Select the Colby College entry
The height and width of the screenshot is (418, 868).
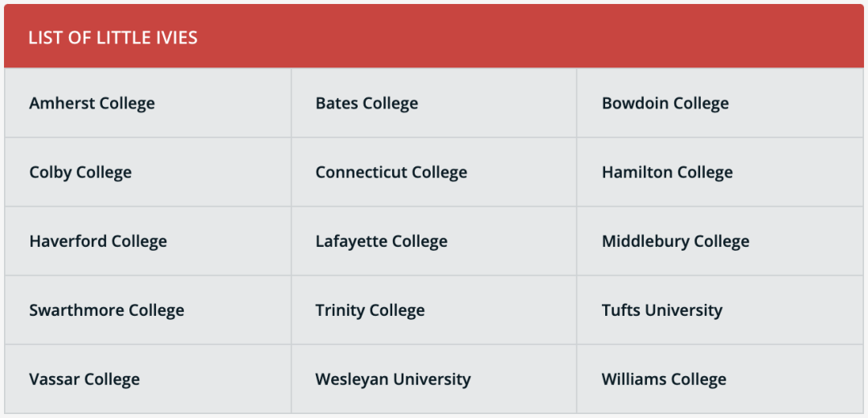[x=80, y=172]
